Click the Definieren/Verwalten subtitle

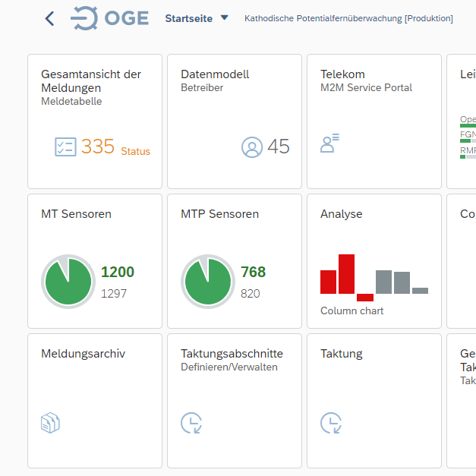coord(229,367)
